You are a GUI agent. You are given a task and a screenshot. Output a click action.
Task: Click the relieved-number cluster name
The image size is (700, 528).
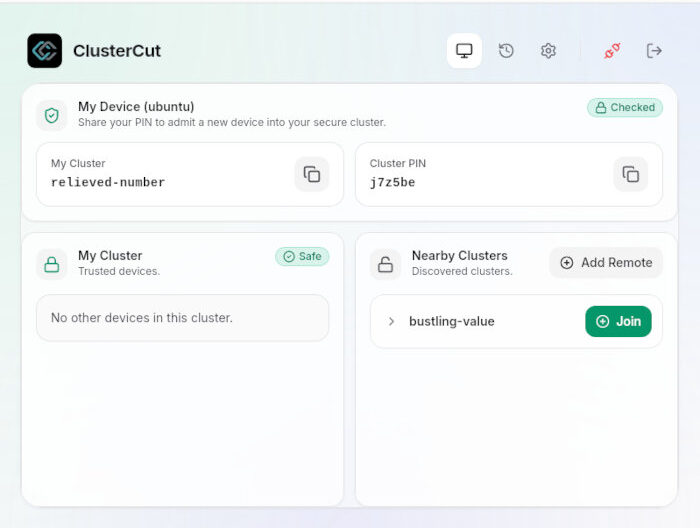click(x=108, y=182)
